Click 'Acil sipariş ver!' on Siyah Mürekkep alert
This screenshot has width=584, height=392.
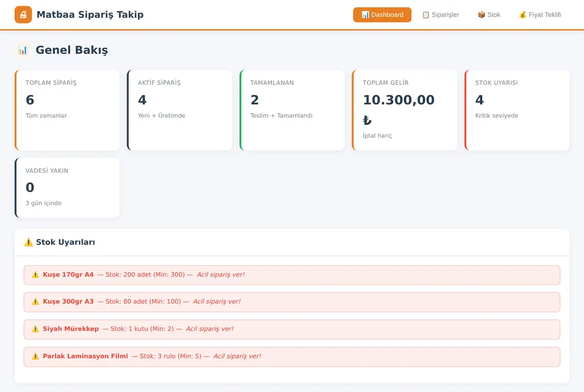(210, 329)
